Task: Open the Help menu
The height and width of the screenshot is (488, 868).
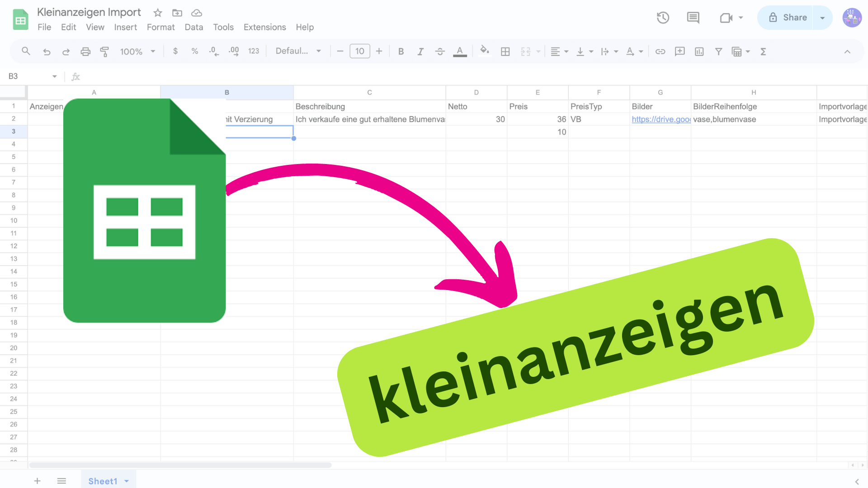Action: pos(305,27)
